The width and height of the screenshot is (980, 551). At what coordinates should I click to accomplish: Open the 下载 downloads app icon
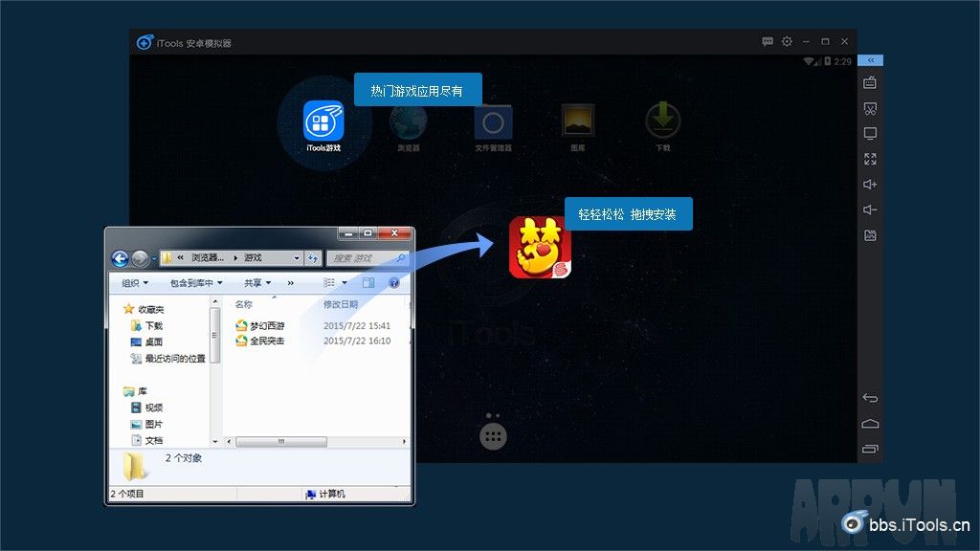tap(662, 121)
